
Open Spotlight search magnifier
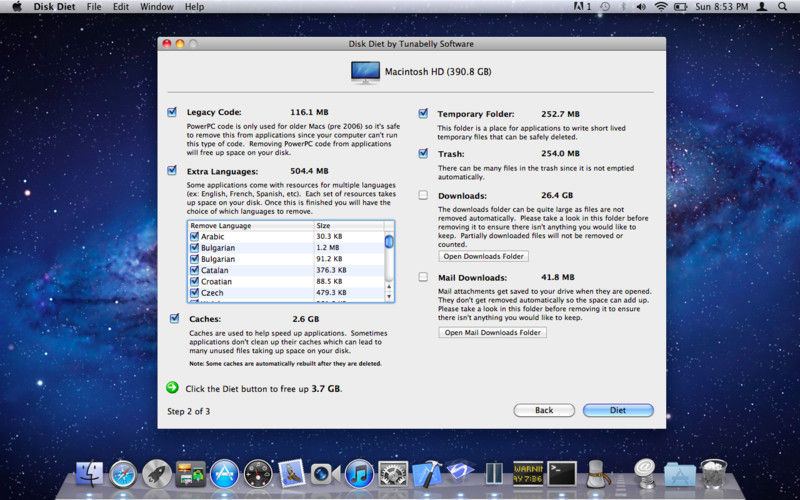click(782, 7)
